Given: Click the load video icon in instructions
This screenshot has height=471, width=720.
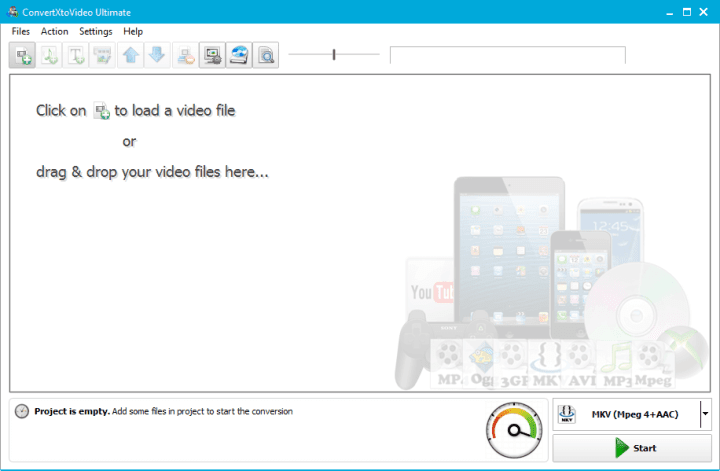Looking at the screenshot, I should pyautogui.click(x=101, y=111).
